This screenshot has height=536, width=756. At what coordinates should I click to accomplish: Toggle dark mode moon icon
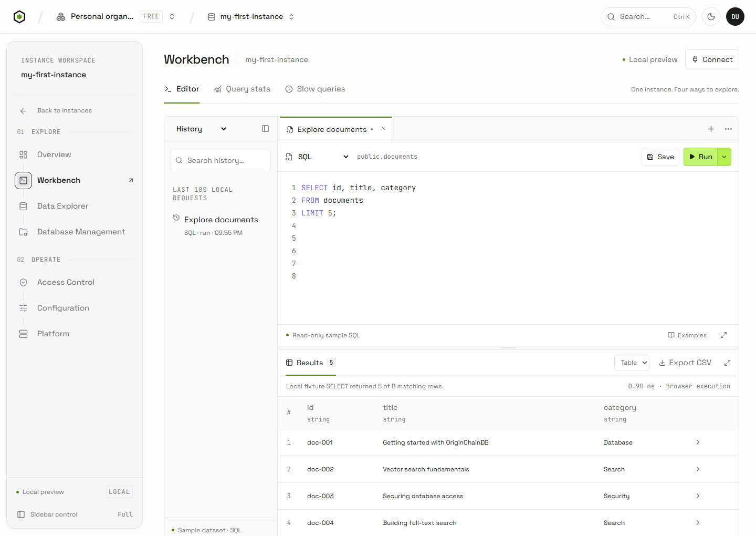pyautogui.click(x=711, y=17)
